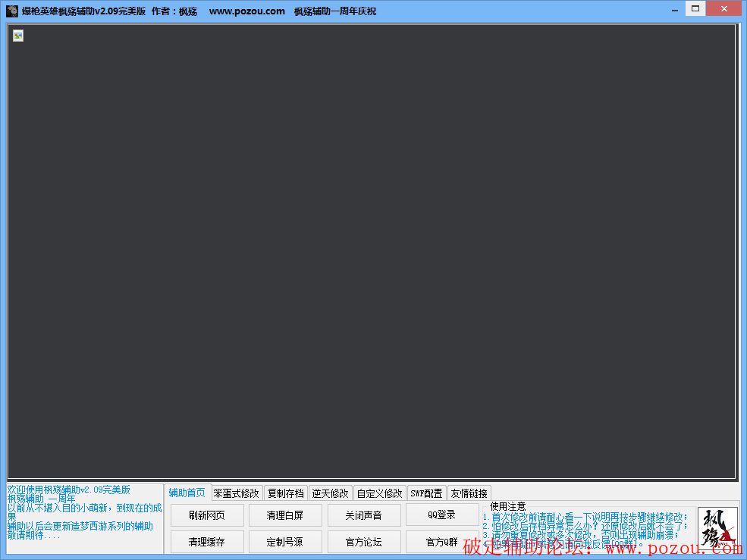Click the 清理白屏 button
Image resolution: width=747 pixels, height=560 pixels.
(285, 515)
